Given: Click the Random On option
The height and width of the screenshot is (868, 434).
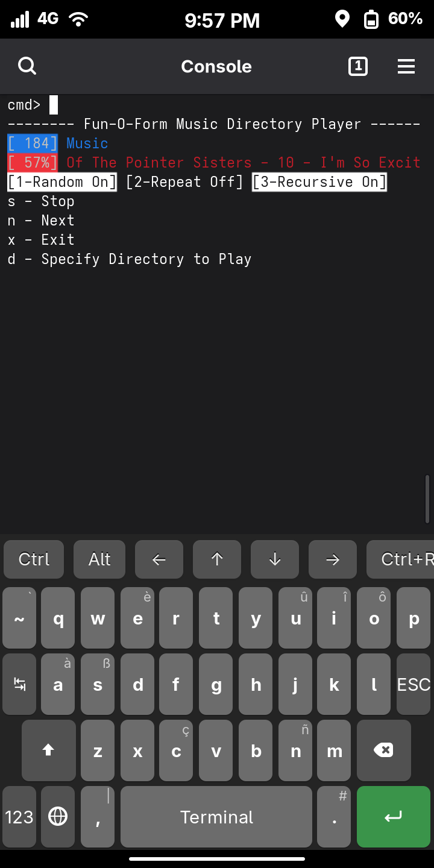Looking at the screenshot, I should click(62, 182).
